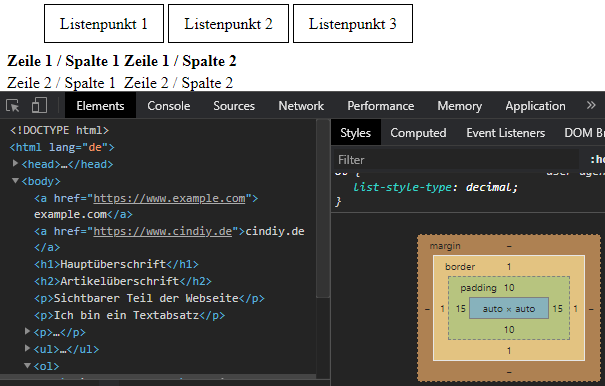This screenshot has width=605, height=386.
Task: Expand the collapsed ul element
Action: click(27, 349)
